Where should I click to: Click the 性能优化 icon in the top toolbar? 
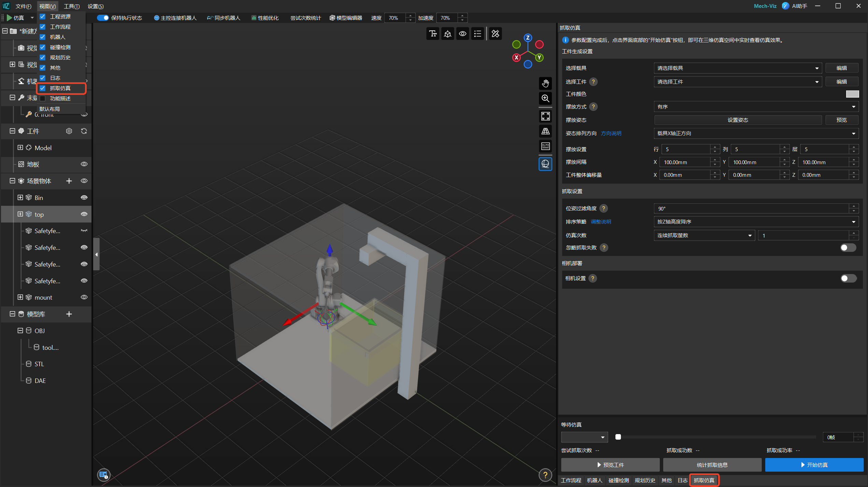[x=265, y=18]
